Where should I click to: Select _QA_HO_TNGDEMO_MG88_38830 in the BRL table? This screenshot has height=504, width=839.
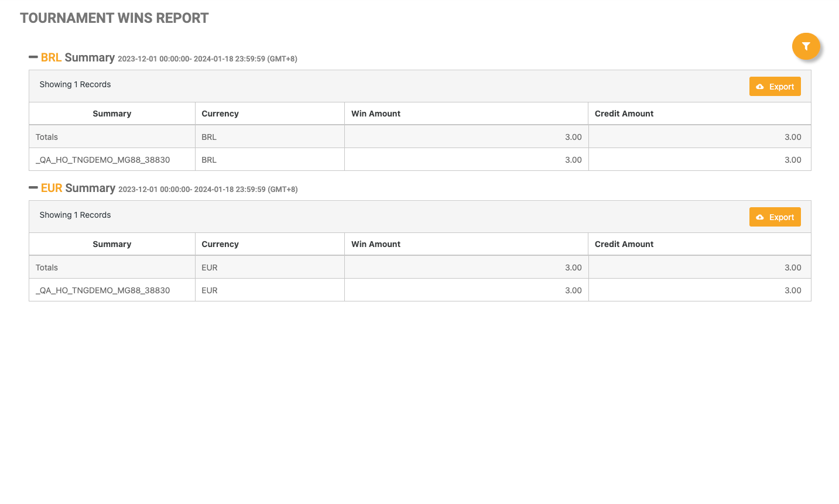point(102,160)
